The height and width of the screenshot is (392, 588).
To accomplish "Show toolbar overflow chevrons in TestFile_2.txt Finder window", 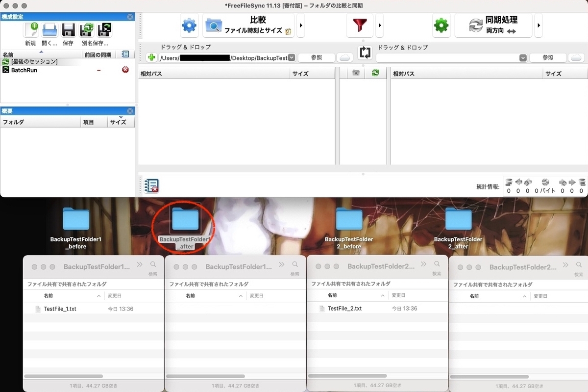I will pos(423,264).
